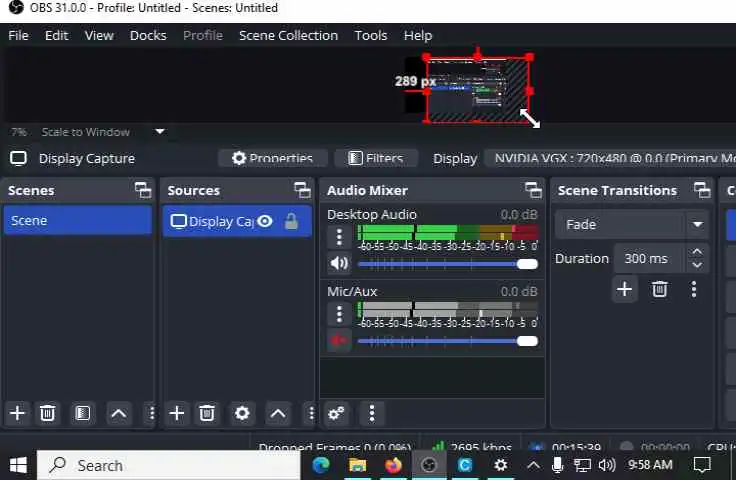Open scene filters from Scenes toolbar

(83, 413)
